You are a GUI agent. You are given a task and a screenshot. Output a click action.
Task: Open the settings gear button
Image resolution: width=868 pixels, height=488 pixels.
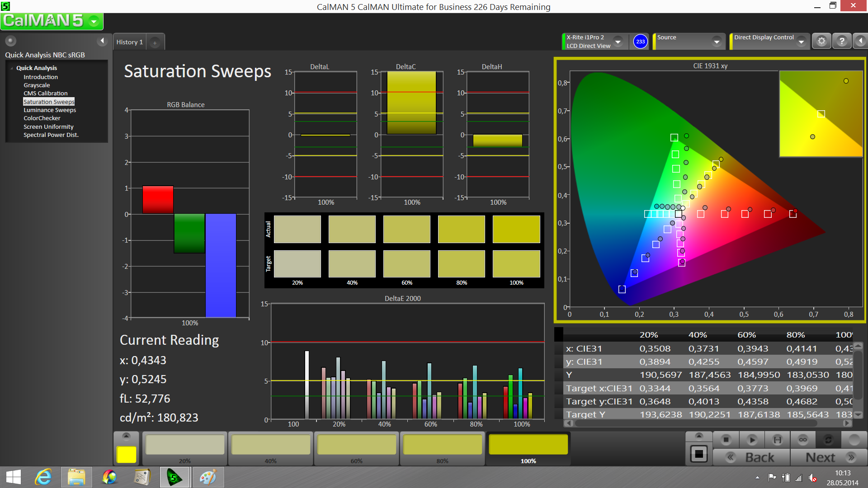click(821, 41)
